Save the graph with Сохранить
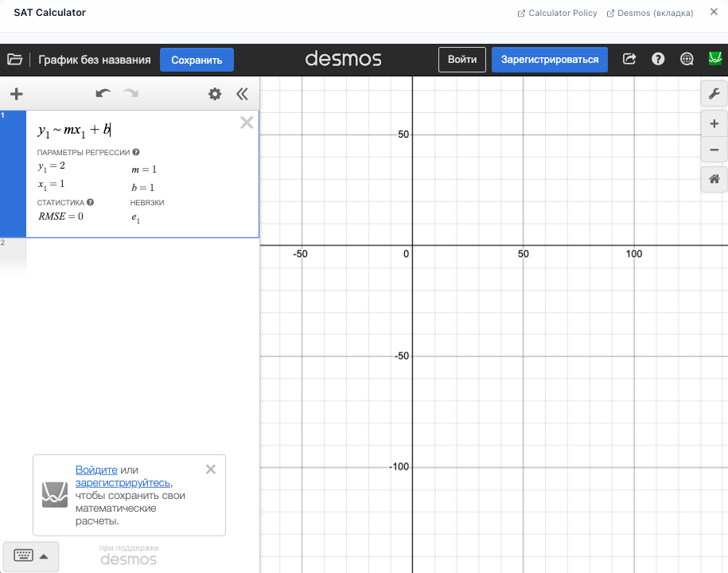 click(197, 60)
